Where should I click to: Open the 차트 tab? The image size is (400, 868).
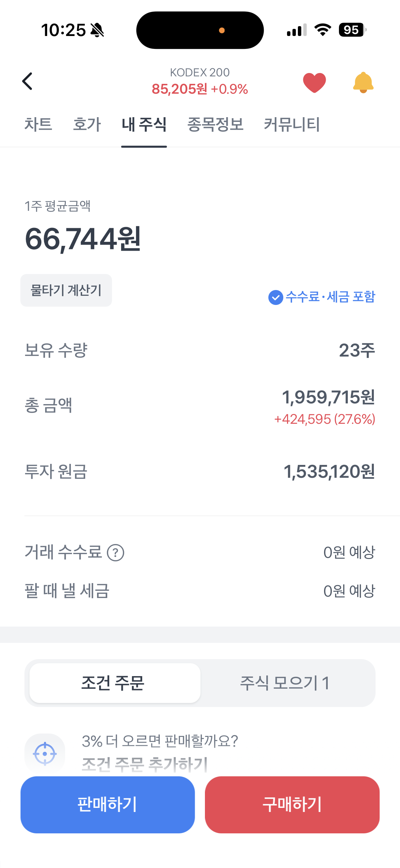[x=38, y=124]
